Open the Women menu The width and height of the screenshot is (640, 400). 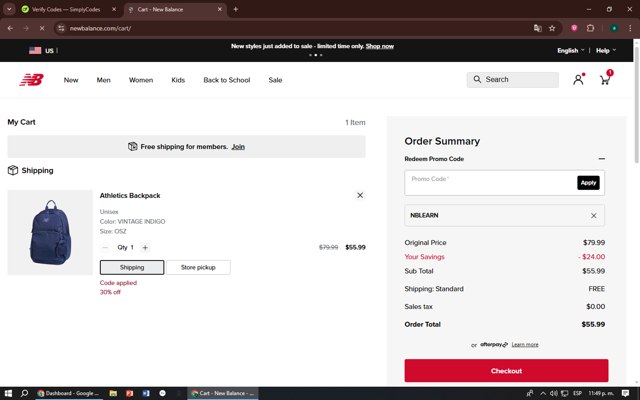[x=141, y=80]
